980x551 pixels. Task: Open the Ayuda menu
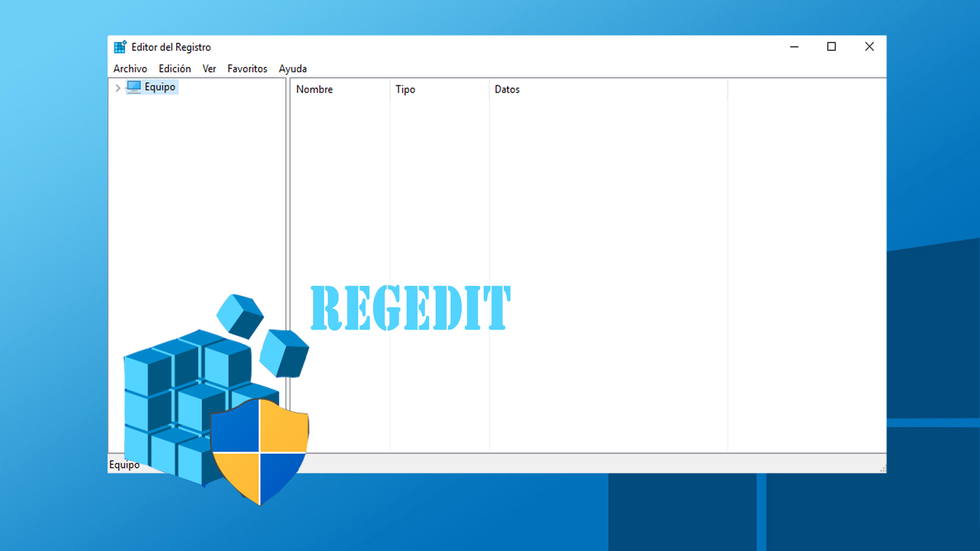click(292, 68)
